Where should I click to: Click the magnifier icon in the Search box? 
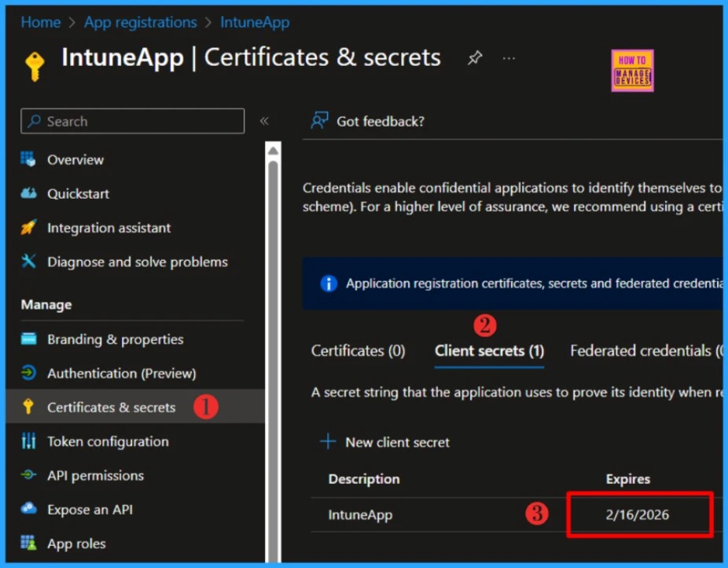click(35, 121)
